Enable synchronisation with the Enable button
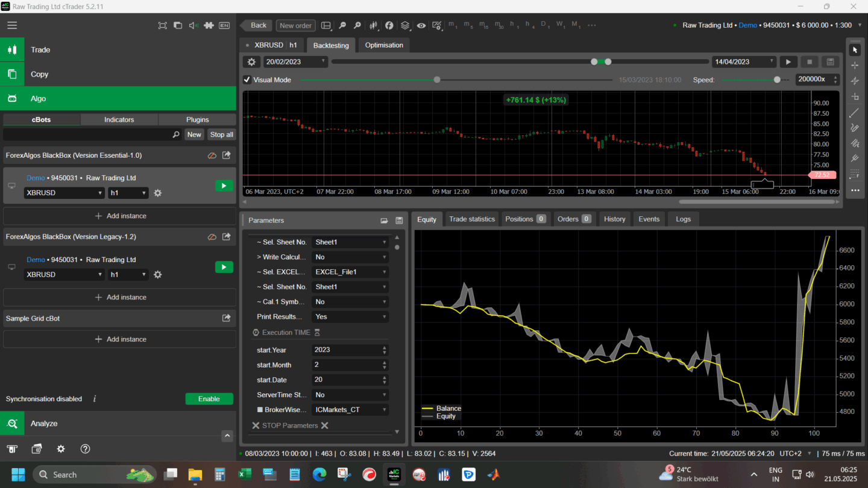Screen dimensions: 868x488 [x=209, y=399]
